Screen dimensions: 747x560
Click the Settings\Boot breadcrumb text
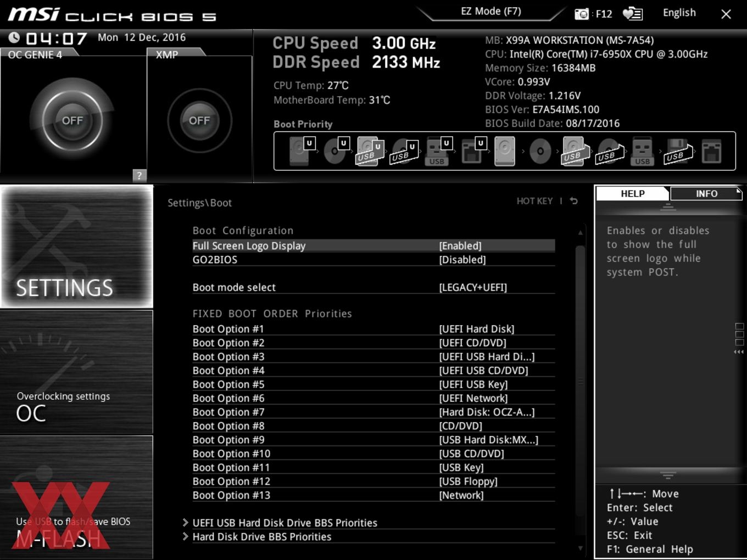(199, 203)
